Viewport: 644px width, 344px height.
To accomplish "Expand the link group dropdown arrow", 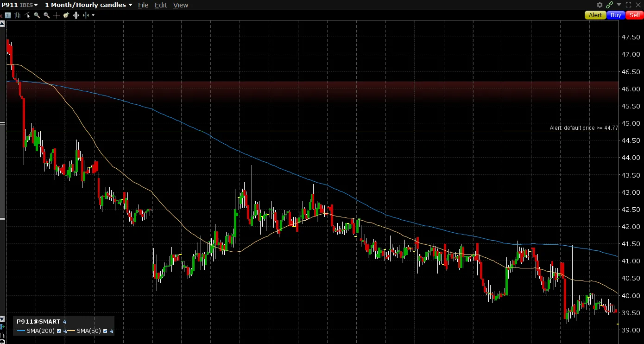I will (619, 4).
